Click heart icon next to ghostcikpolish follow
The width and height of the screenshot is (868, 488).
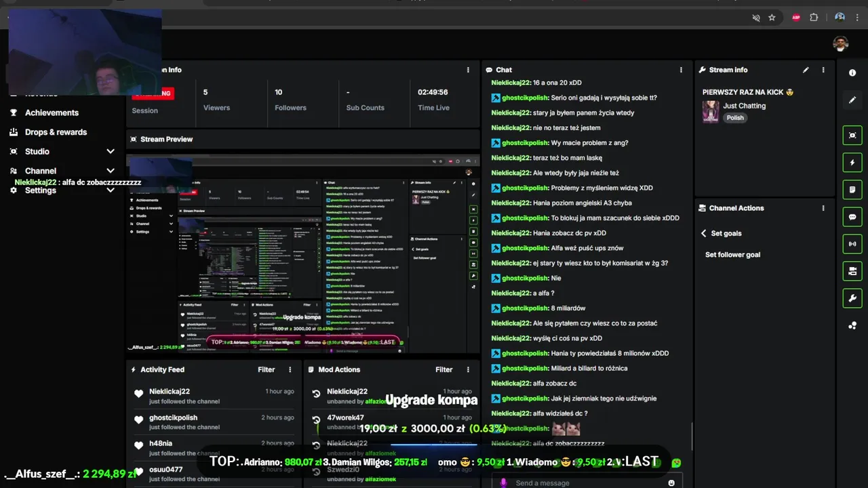(139, 420)
